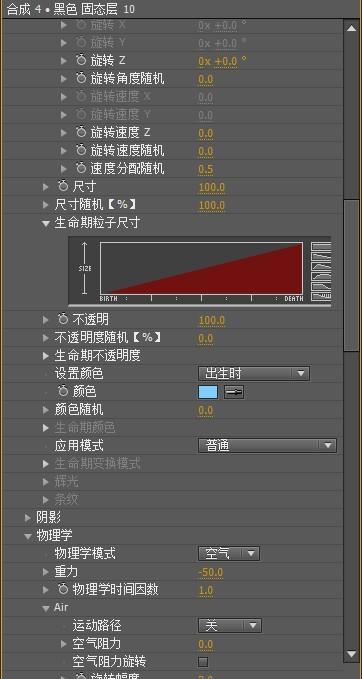The width and height of the screenshot is (362, 679).
Task: Click the 尺寸 value 100.0
Action: point(212,188)
